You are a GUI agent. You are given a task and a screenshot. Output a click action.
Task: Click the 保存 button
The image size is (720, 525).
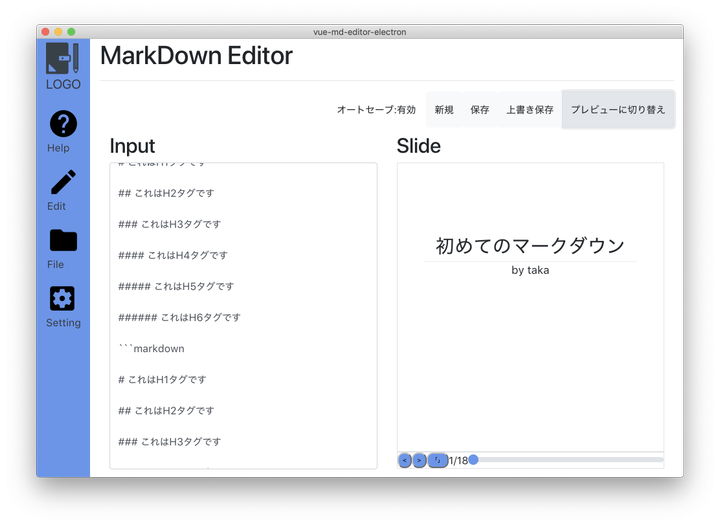(x=480, y=109)
